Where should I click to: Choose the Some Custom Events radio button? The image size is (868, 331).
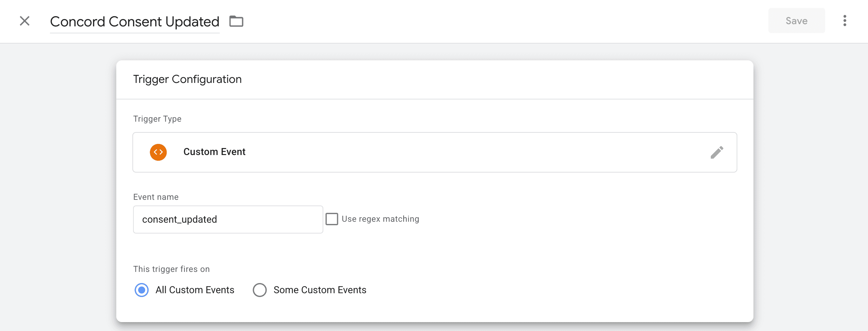(x=259, y=290)
